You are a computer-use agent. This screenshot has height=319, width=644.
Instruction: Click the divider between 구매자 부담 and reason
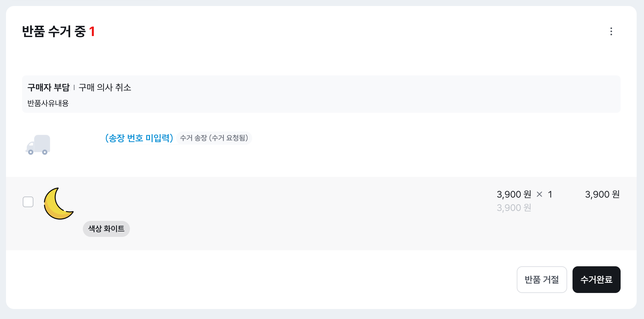pos(74,87)
